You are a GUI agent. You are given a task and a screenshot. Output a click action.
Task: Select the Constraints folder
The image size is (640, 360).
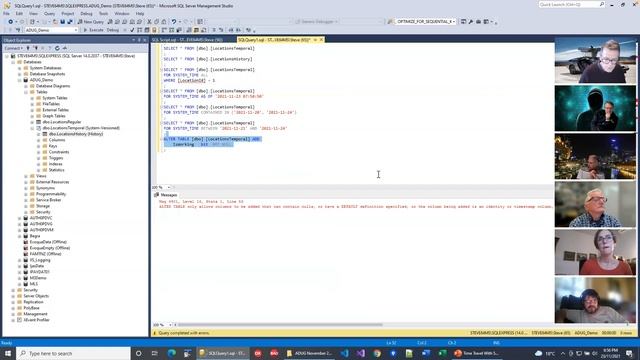[59, 152]
